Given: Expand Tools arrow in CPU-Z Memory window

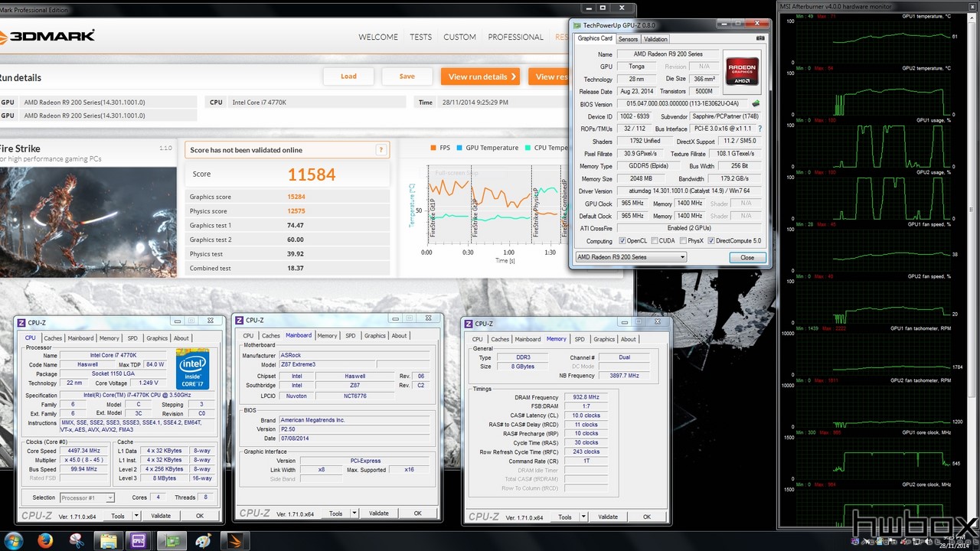Looking at the screenshot, I should [583, 517].
